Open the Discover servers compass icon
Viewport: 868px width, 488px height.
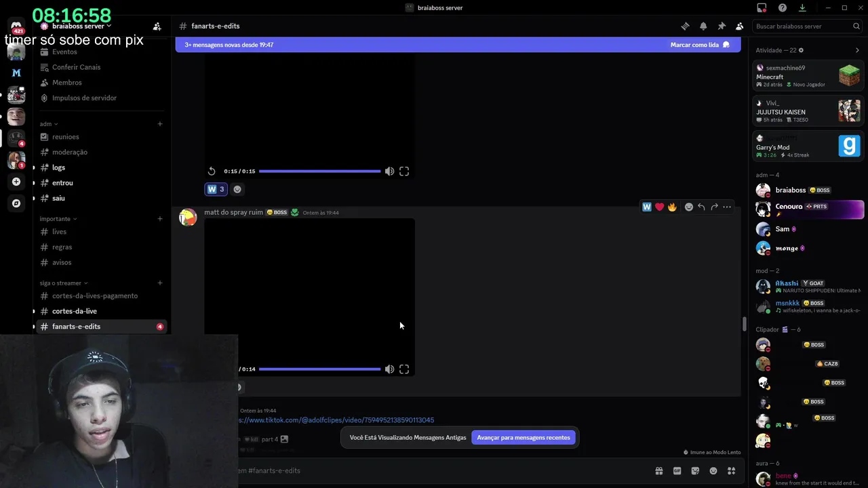(x=16, y=203)
